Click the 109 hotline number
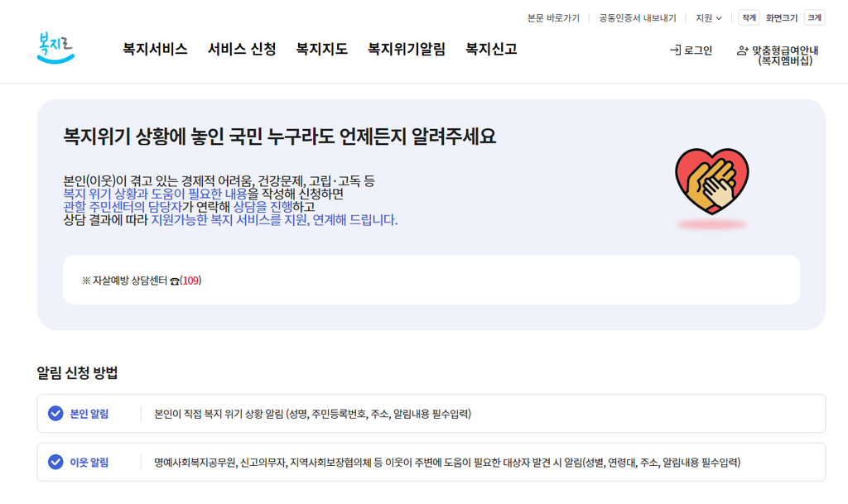Viewport: 848px width, 504px height. (x=190, y=281)
